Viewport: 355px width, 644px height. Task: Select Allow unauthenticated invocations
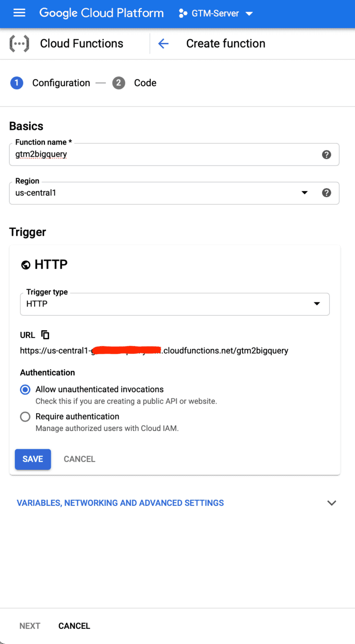click(x=25, y=389)
